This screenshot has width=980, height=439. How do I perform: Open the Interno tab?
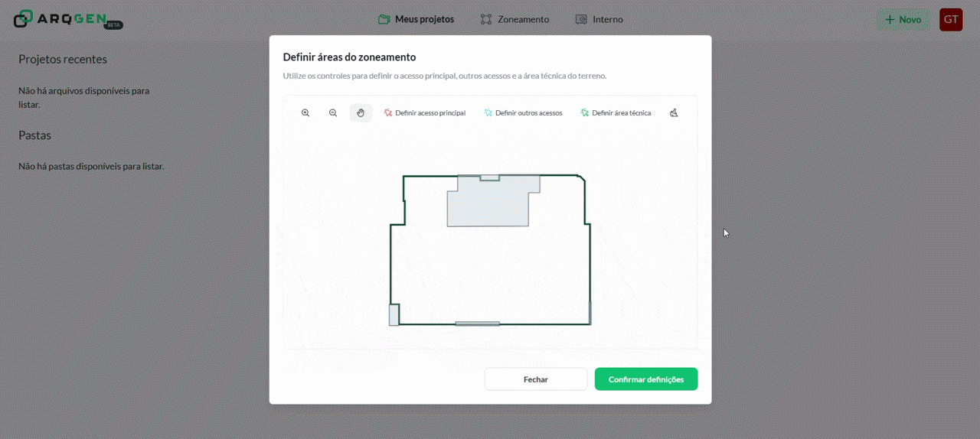tap(599, 19)
